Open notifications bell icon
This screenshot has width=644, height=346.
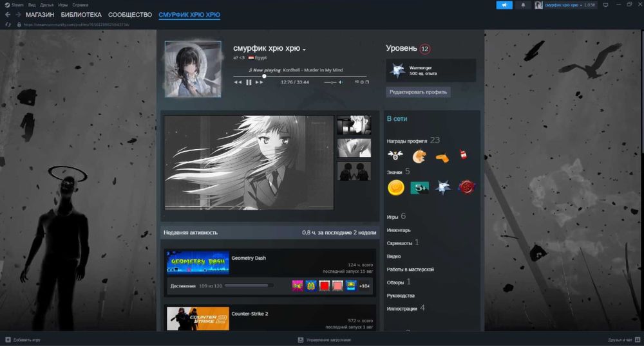(x=523, y=5)
